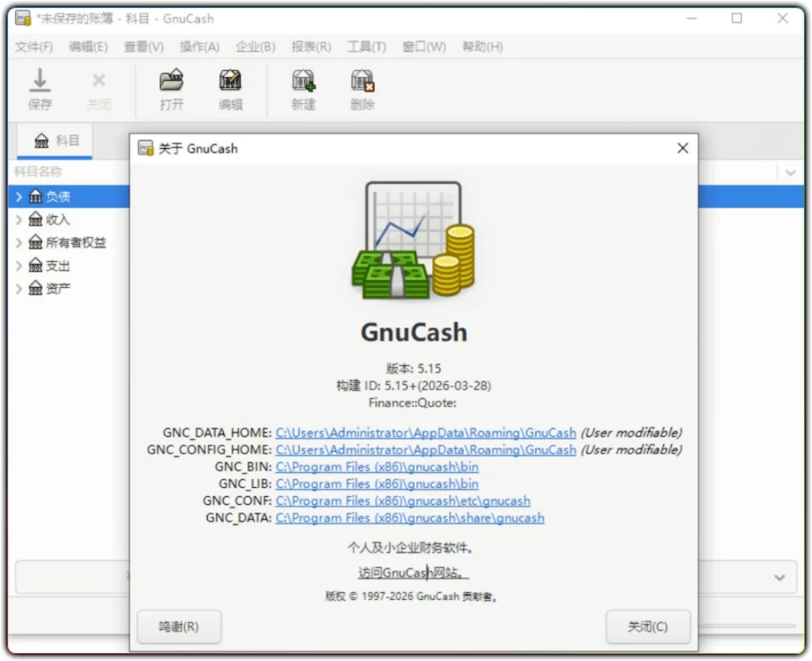812x661 pixels.
Task: Switch to the 科目 tab
Action: (54, 140)
